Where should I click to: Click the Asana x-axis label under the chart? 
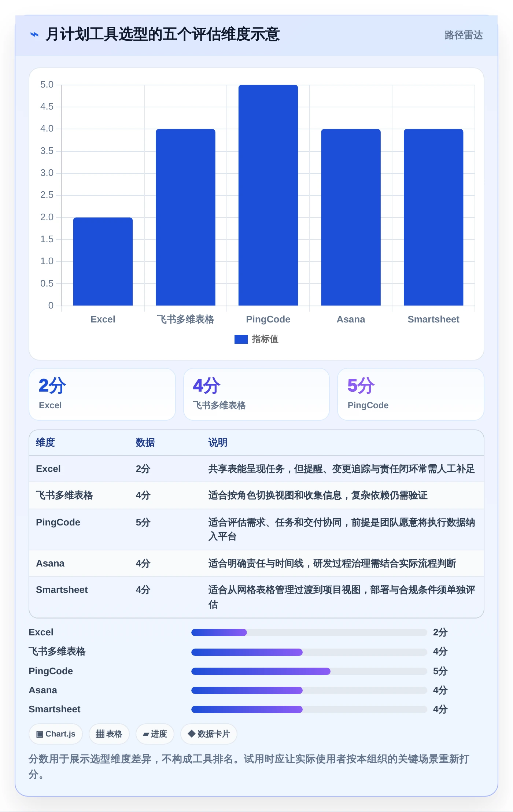(x=351, y=319)
